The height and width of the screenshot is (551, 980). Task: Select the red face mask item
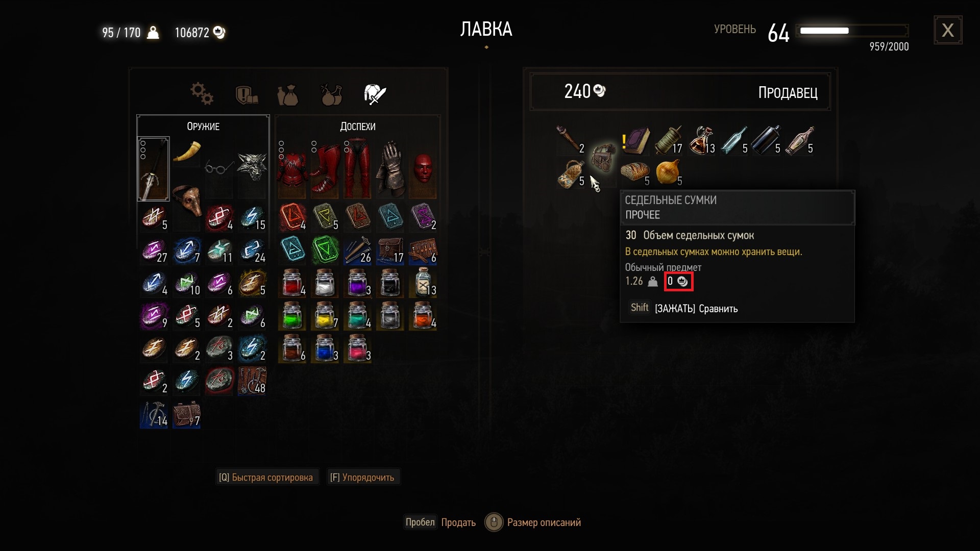(423, 169)
